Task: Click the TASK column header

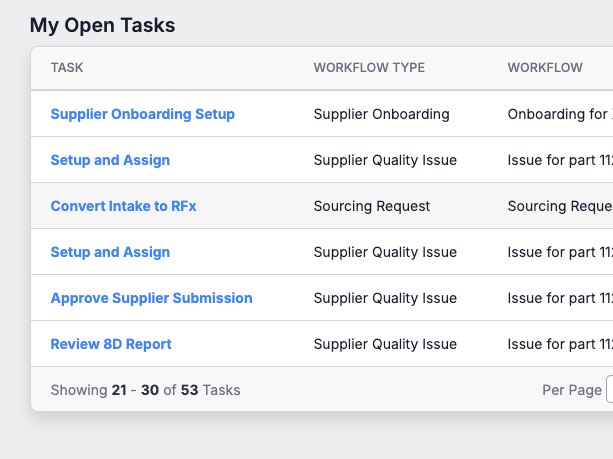Action: point(67,68)
